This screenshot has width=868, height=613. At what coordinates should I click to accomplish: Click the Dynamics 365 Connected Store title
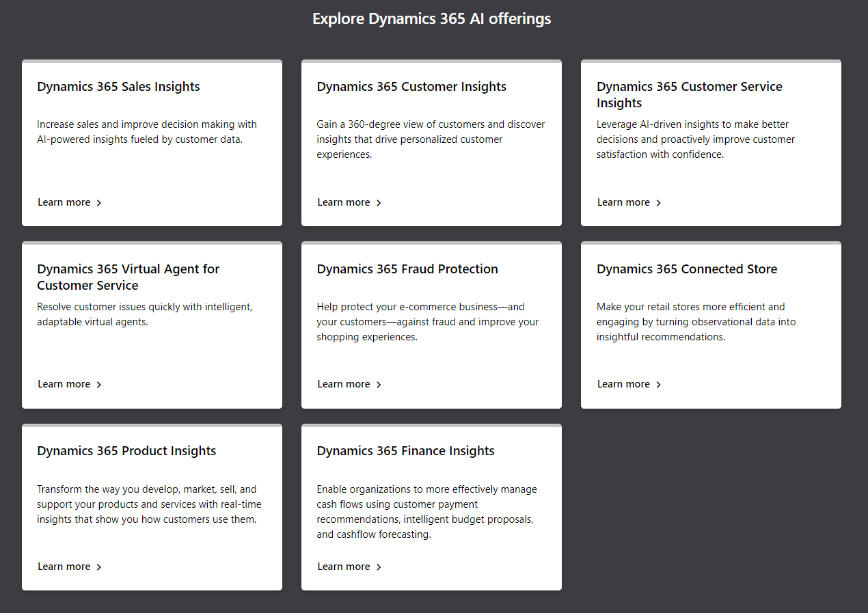coord(687,269)
